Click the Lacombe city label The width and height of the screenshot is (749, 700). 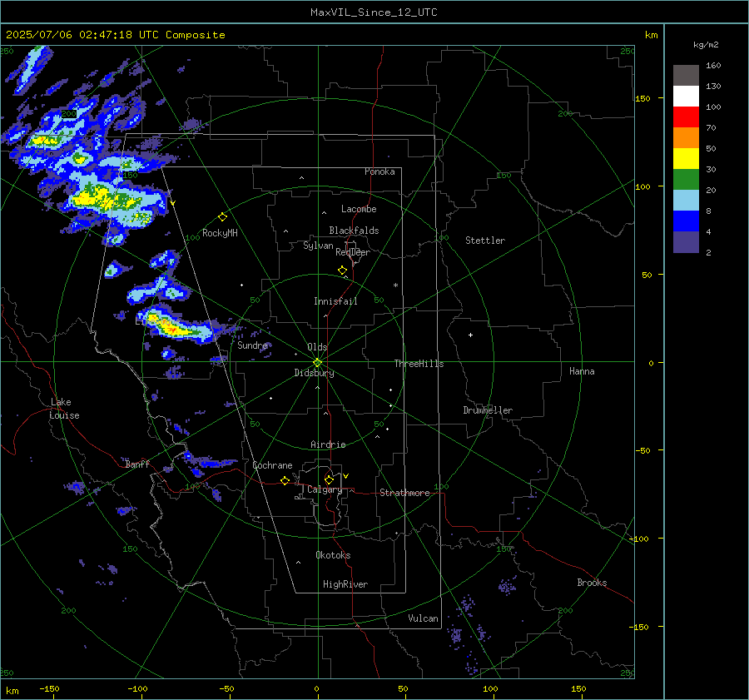pyautogui.click(x=359, y=209)
